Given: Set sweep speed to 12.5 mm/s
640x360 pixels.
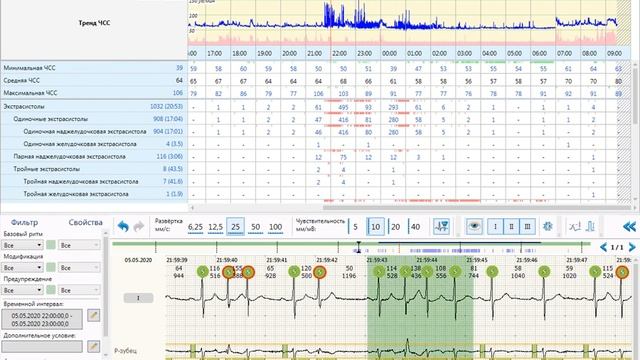Looking at the screenshot, I should click(215, 227).
